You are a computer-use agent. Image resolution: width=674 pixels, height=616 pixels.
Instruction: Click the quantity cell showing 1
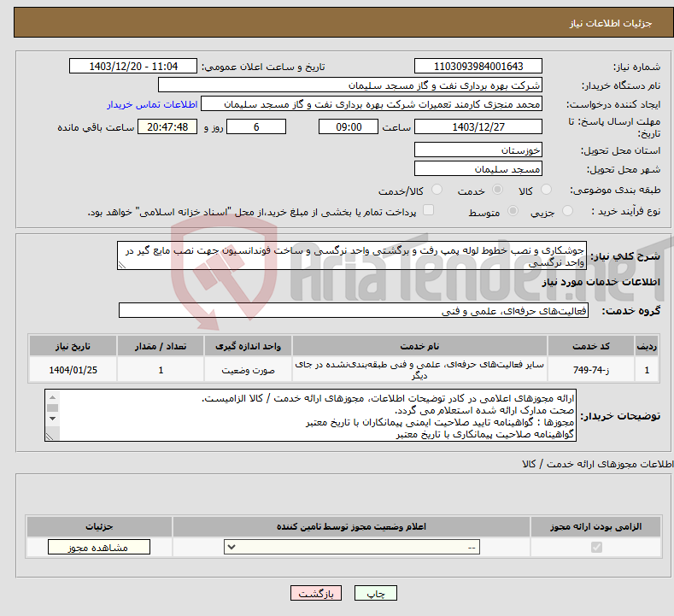[161, 370]
